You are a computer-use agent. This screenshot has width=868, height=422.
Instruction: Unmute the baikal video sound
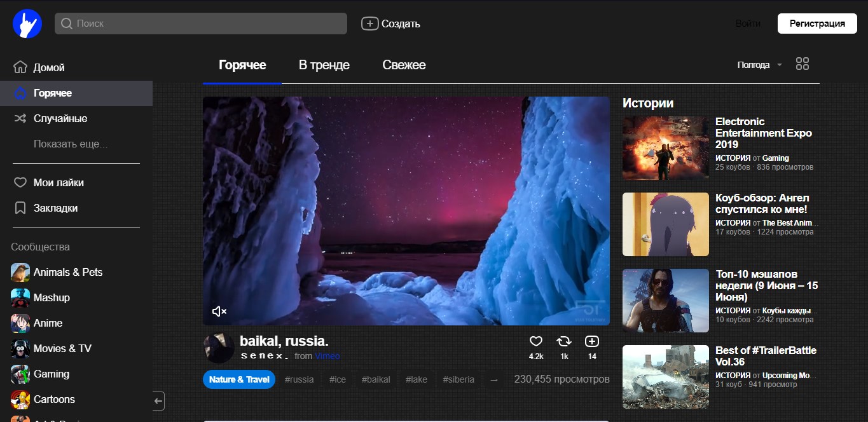[x=219, y=311]
